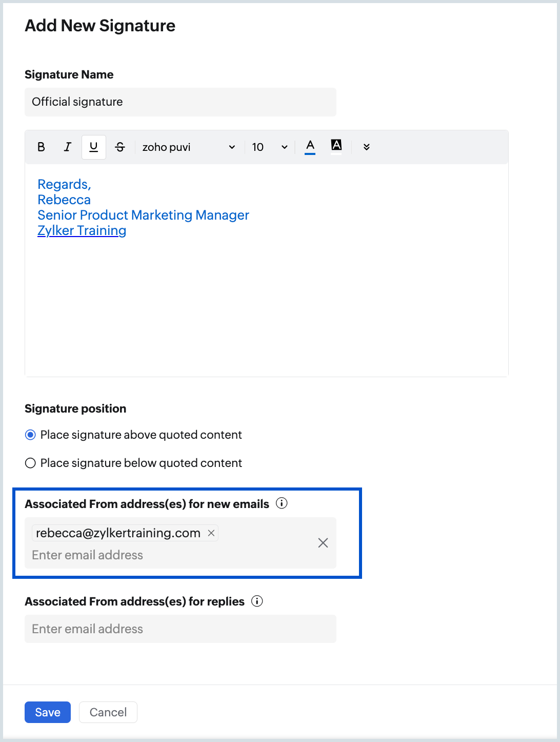Show info about new emails From addresses

point(282,503)
